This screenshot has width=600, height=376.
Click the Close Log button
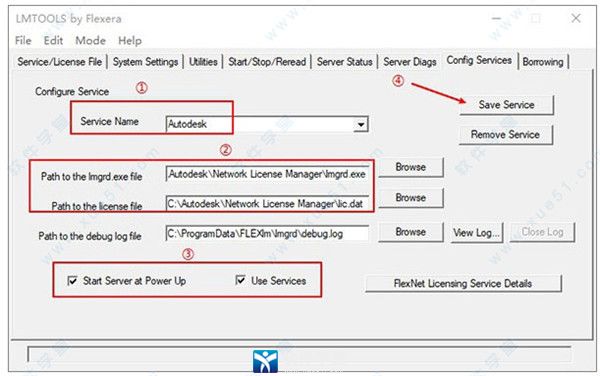(x=542, y=232)
